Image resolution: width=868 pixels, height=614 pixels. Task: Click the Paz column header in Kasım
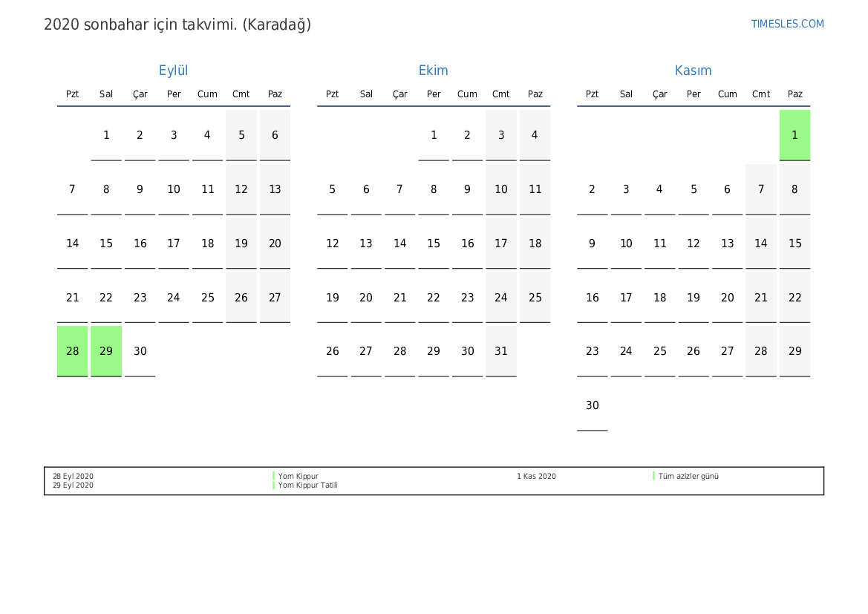pyautogui.click(x=794, y=94)
